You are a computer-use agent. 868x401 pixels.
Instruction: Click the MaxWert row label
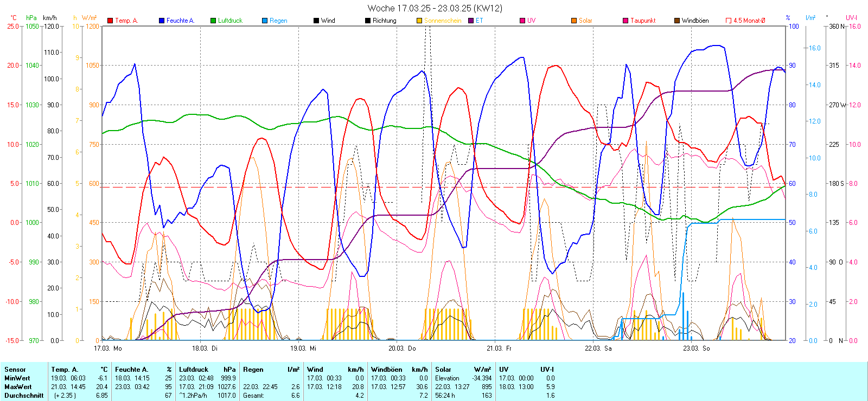click(x=18, y=387)
